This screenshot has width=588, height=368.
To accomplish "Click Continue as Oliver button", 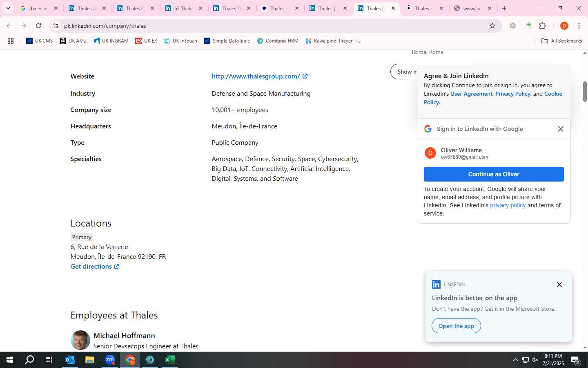I will [x=494, y=174].
